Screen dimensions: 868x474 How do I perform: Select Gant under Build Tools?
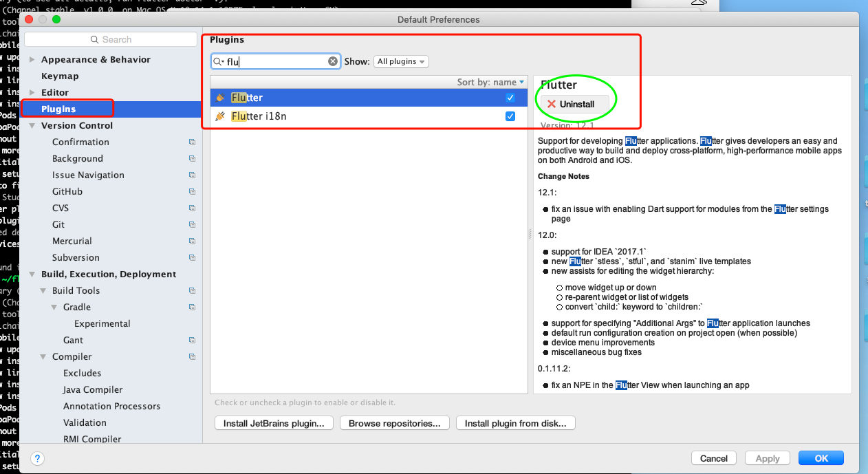(x=73, y=341)
